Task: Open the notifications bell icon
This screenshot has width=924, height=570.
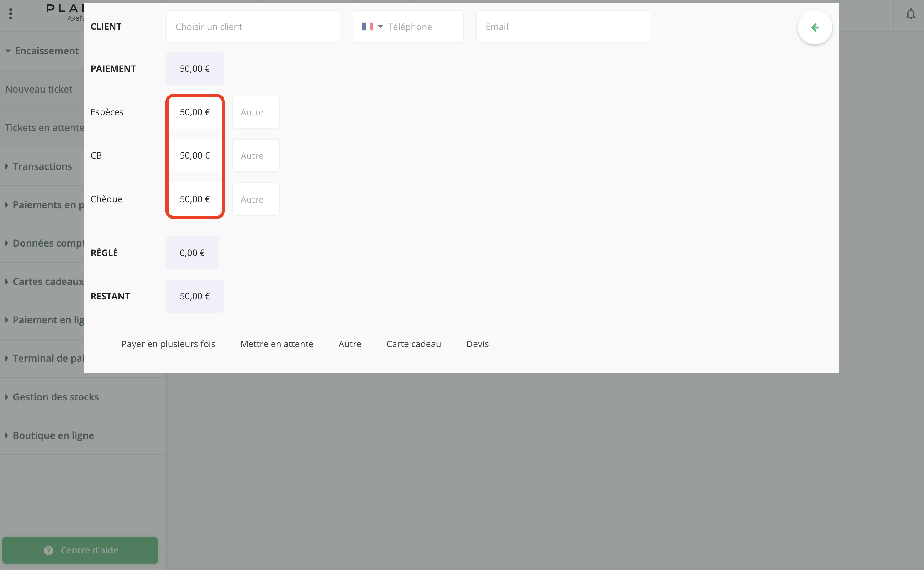Action: (911, 14)
